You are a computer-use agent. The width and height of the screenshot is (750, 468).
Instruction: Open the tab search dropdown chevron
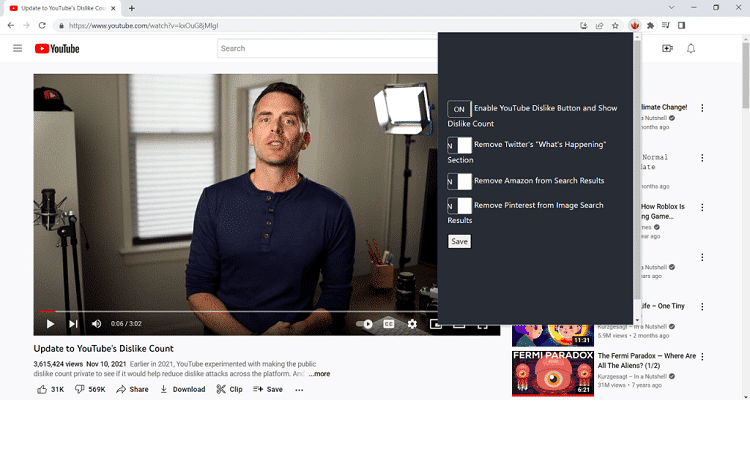(x=671, y=8)
